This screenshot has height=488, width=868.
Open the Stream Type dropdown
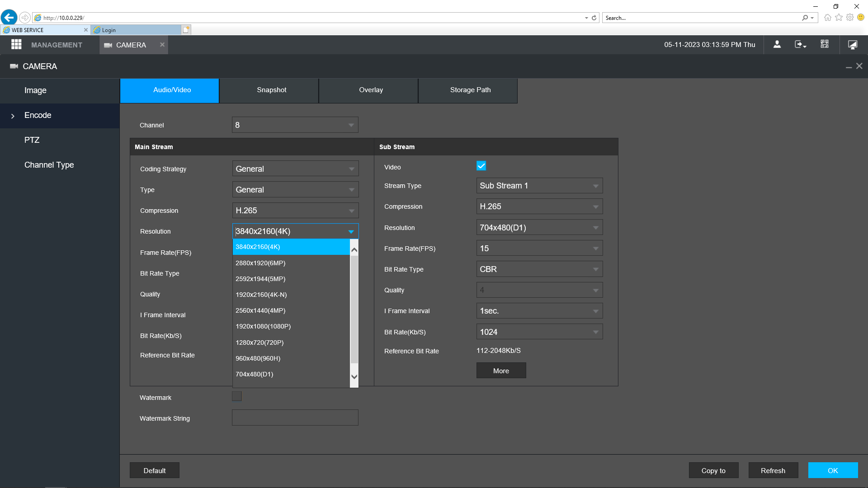tap(540, 185)
